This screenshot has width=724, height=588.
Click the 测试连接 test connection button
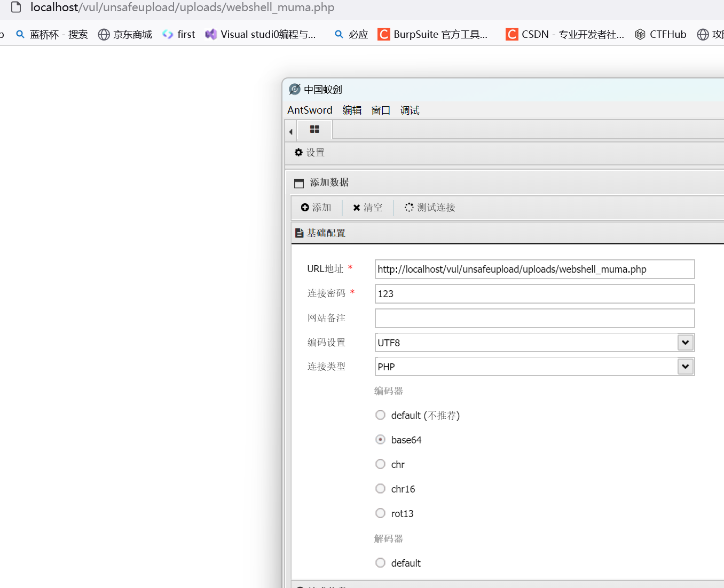pos(430,208)
